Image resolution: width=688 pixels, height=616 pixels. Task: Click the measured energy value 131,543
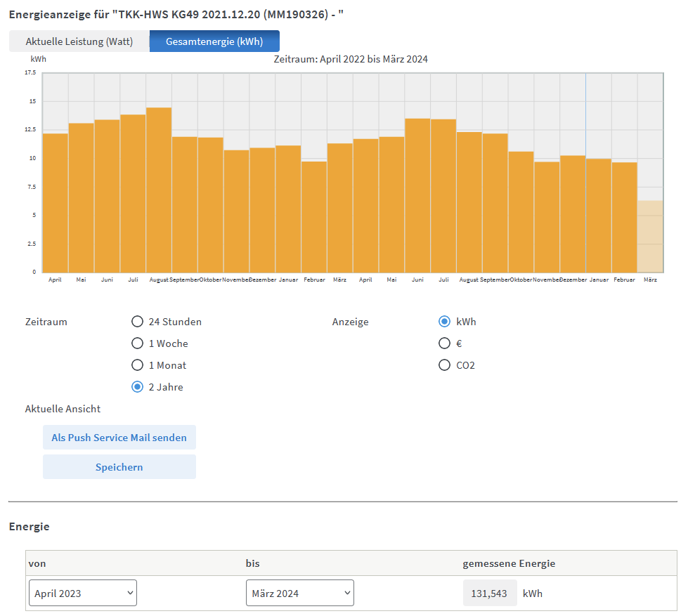pyautogui.click(x=490, y=593)
